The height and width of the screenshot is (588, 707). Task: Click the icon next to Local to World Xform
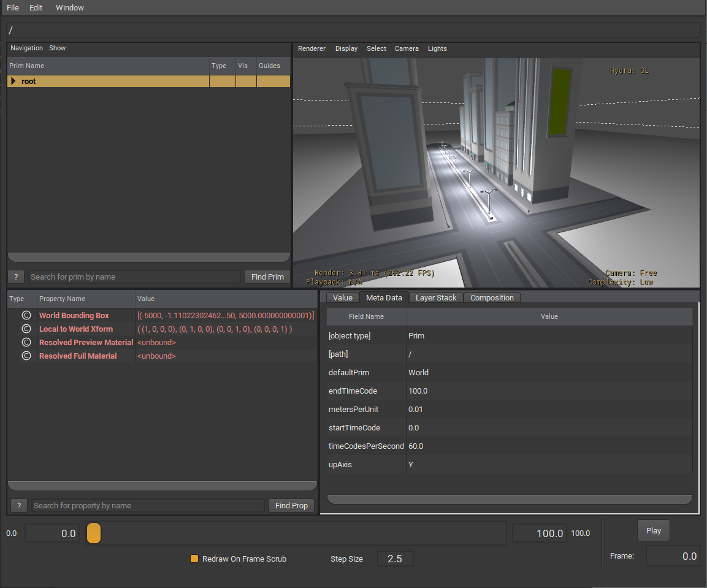[x=26, y=329]
